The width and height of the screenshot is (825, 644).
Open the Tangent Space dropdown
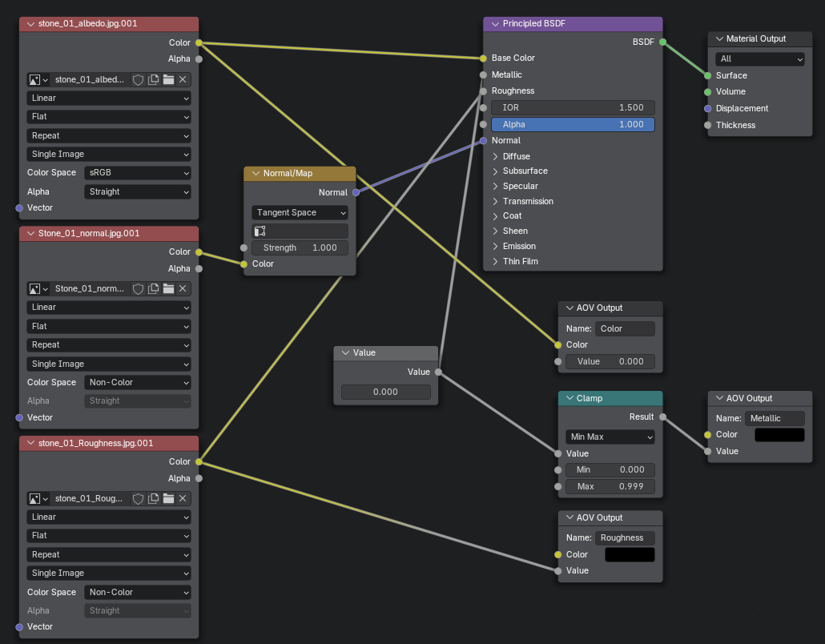tap(300, 212)
